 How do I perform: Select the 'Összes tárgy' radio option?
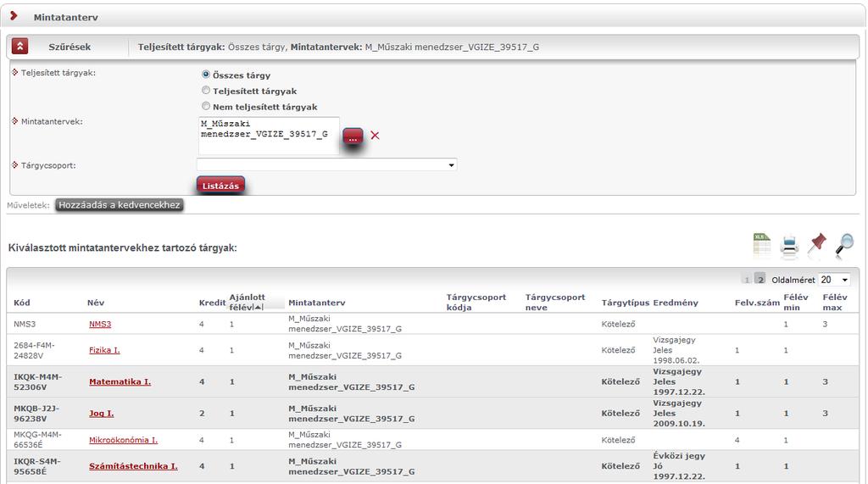(206, 75)
